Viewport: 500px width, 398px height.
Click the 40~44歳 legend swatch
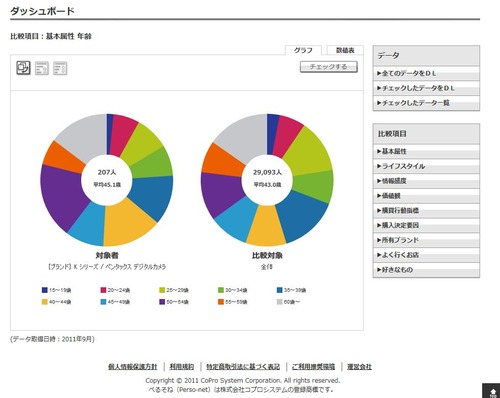pos(45,302)
